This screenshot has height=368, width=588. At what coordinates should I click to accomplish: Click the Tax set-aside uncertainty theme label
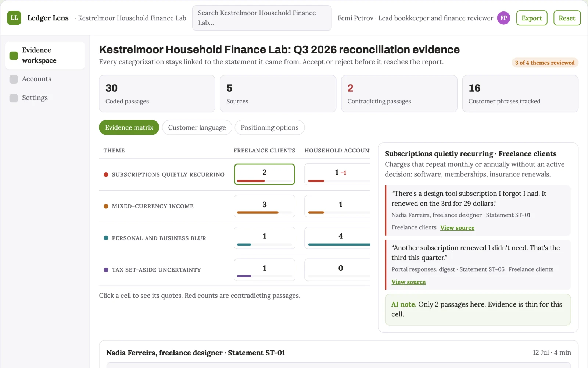156,270
